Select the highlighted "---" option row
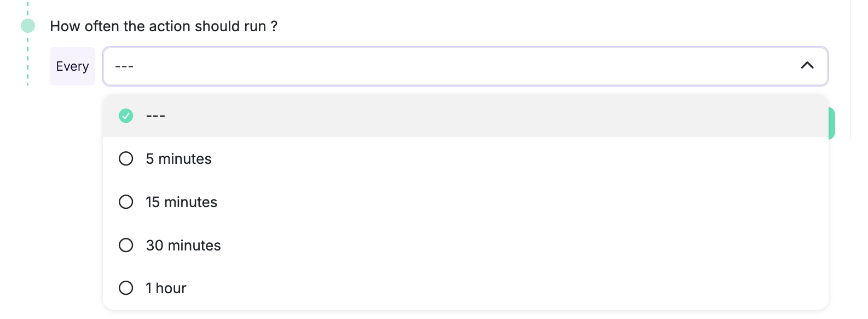The width and height of the screenshot is (868, 319). [465, 116]
